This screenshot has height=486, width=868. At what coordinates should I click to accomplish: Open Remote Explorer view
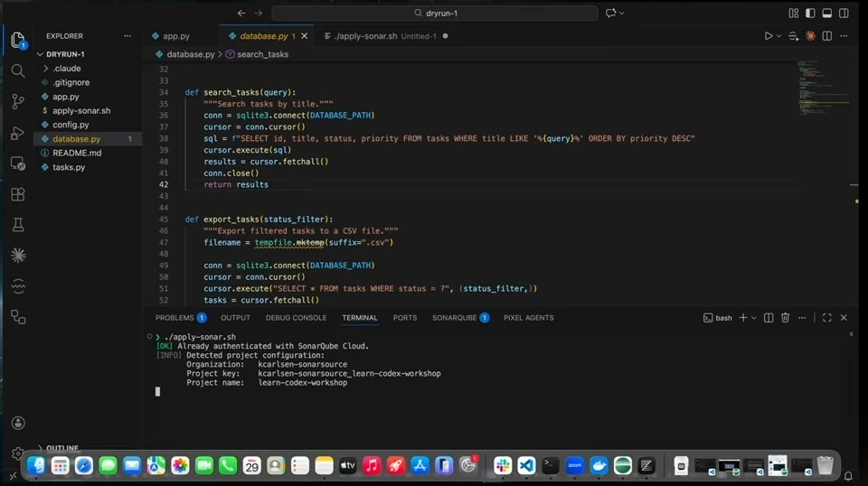[x=18, y=164]
